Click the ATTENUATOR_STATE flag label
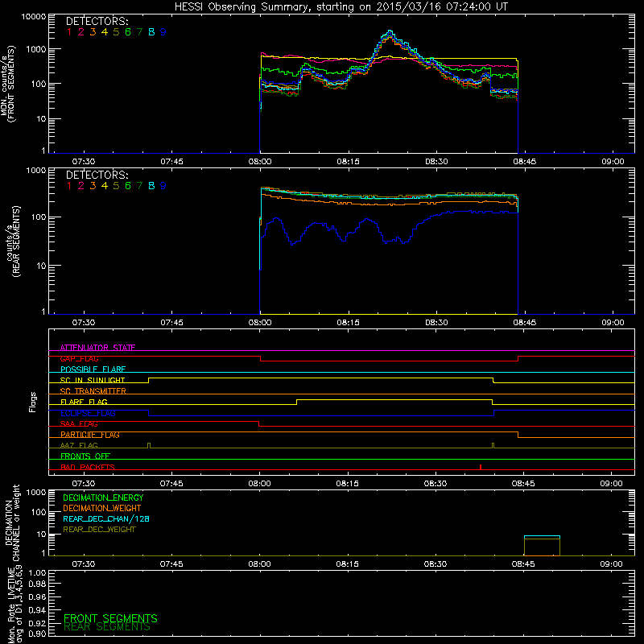 [97, 348]
